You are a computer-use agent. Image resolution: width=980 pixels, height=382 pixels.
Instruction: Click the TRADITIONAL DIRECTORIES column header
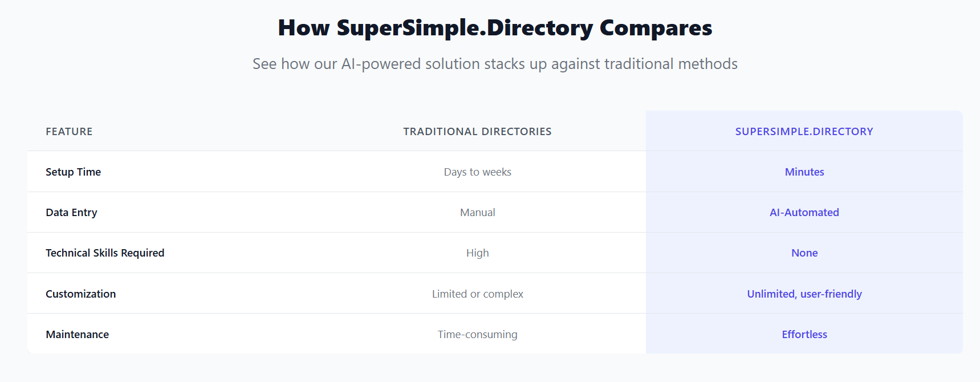point(477,132)
